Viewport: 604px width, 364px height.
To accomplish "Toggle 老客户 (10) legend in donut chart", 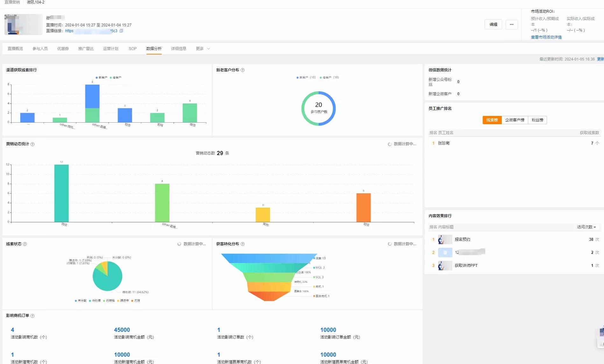I will click(x=329, y=77).
